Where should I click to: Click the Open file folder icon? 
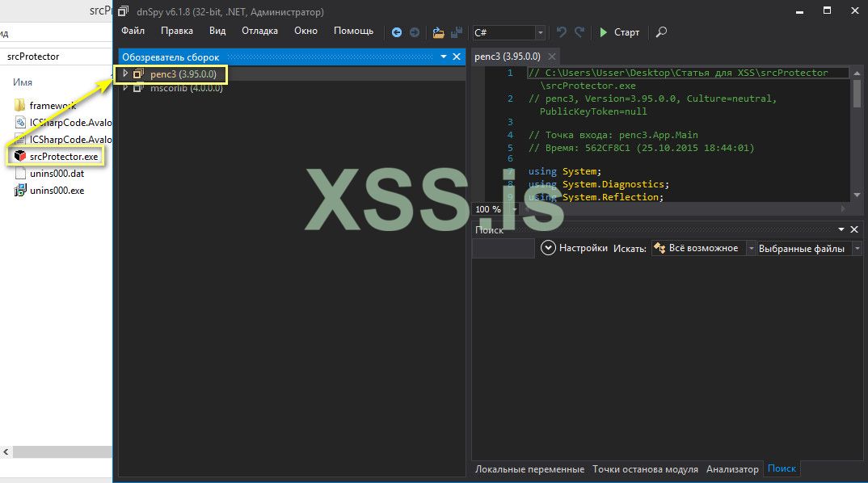point(438,32)
